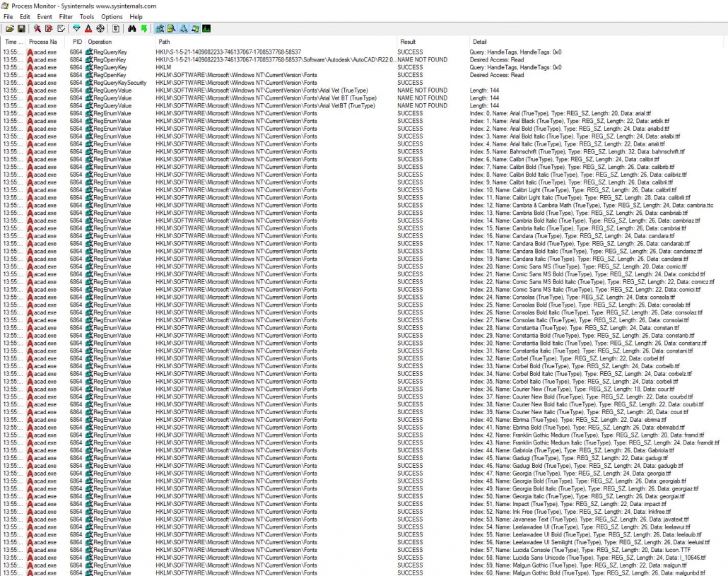Click the Process Monitor title bar app icon
728x576 pixels.
[5, 6]
